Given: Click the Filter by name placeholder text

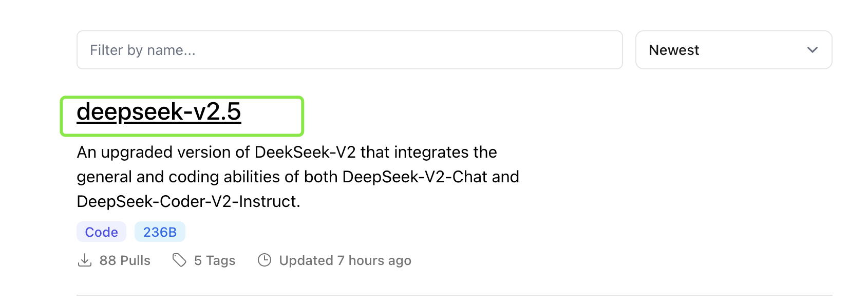Looking at the screenshot, I should (x=143, y=50).
